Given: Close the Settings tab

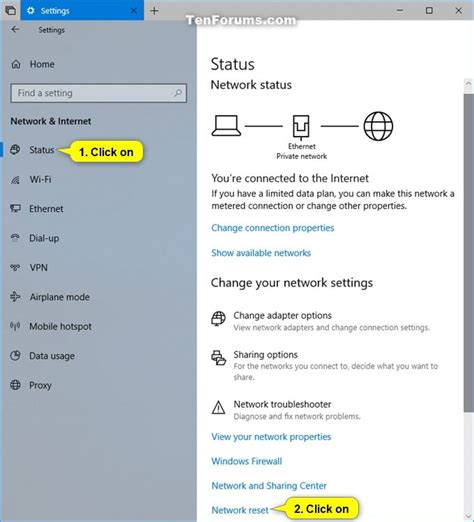Looking at the screenshot, I should pyautogui.click(x=134, y=11).
